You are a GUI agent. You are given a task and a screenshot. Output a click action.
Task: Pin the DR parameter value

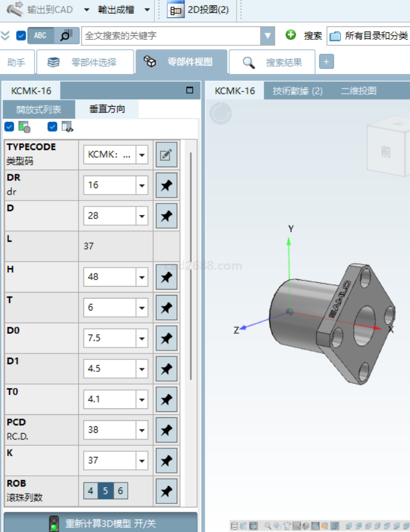pos(167,185)
